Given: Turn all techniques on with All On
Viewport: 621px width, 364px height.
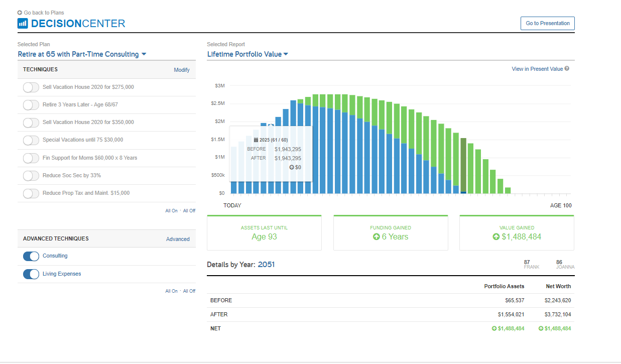Looking at the screenshot, I should tap(171, 211).
